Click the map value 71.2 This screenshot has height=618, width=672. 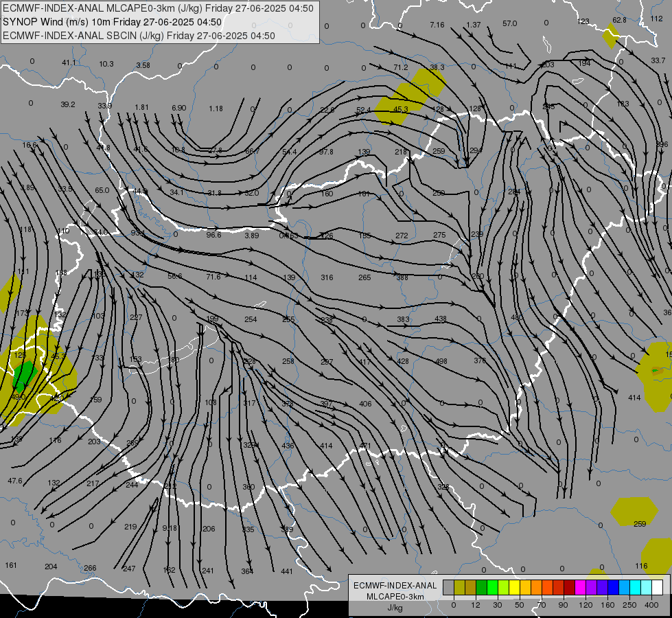tap(401, 67)
